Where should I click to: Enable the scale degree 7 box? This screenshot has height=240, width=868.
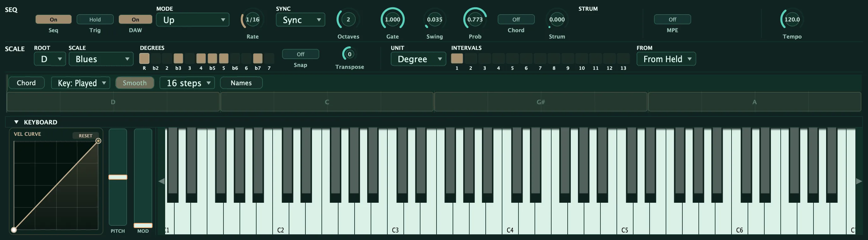269,58
